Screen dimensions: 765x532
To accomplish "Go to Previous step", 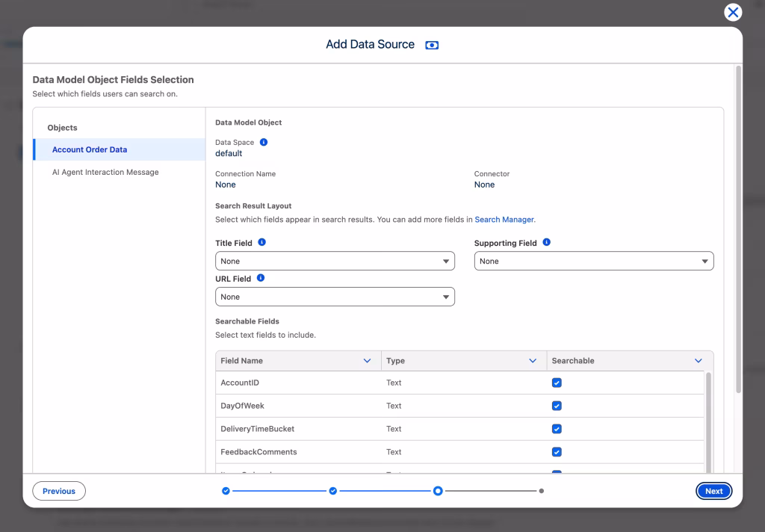I will point(59,491).
